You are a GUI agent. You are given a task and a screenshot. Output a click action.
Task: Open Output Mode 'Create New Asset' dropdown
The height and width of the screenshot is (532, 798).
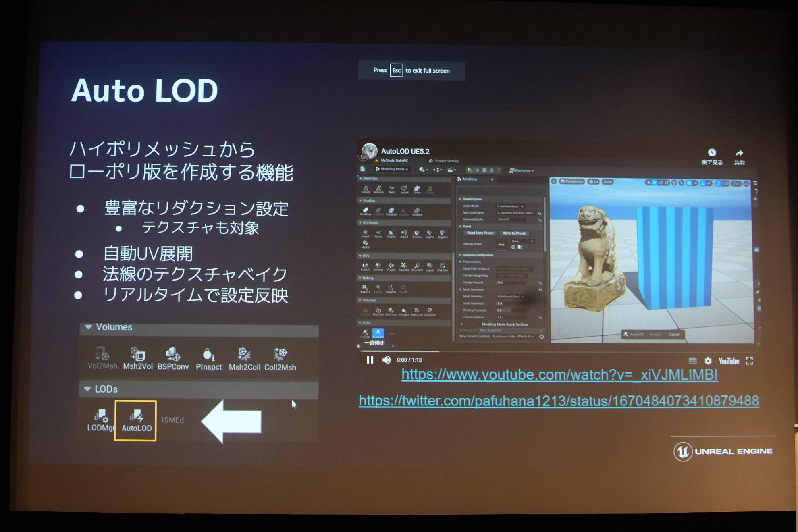point(510,206)
